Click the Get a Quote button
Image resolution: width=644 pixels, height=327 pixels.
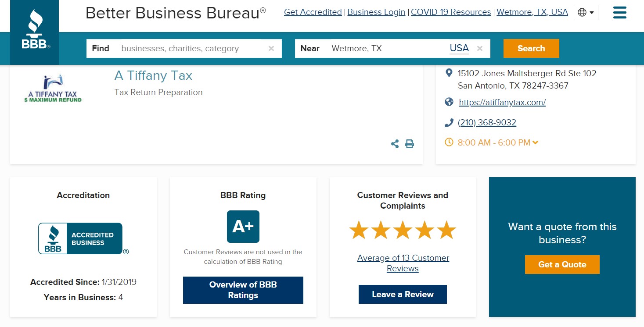pos(562,264)
